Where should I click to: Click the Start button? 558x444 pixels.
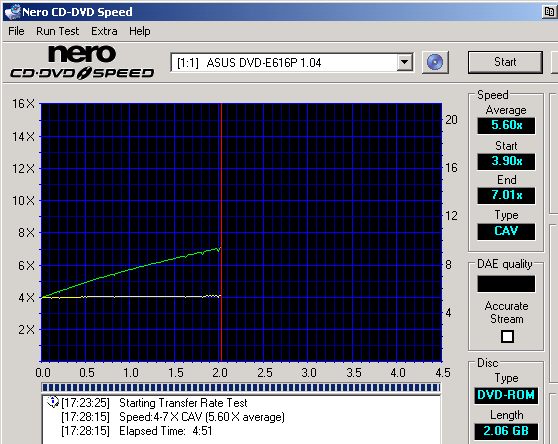[505, 62]
